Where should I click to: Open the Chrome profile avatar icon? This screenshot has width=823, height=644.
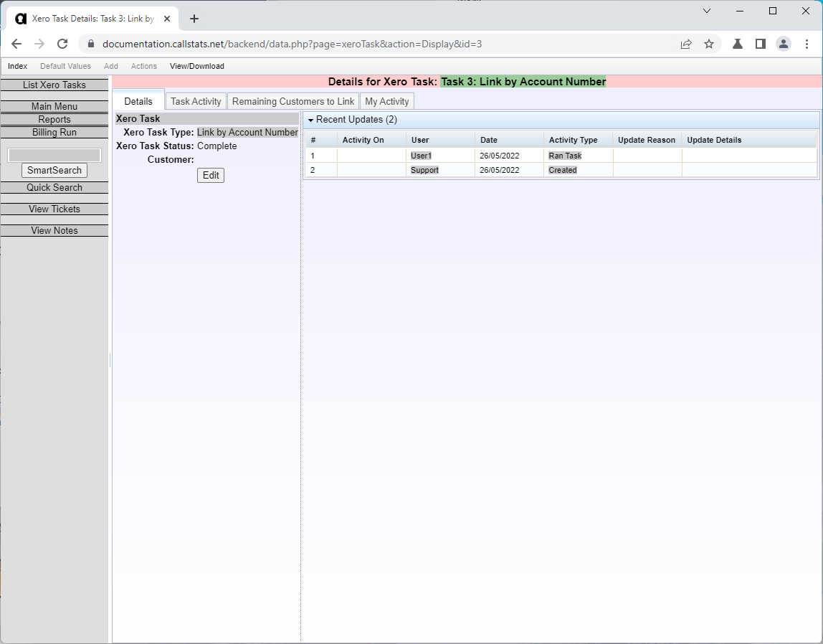click(x=784, y=44)
